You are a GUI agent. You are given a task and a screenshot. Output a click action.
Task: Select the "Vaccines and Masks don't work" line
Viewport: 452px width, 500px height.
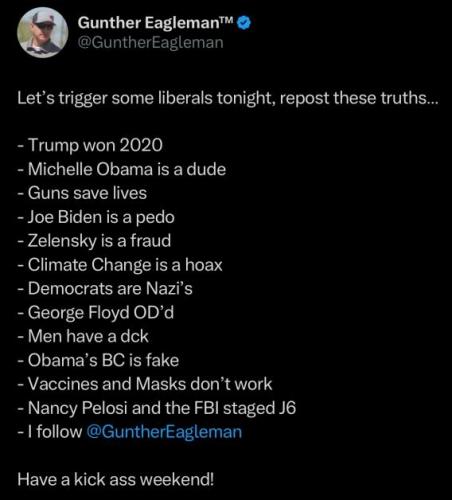[145, 384]
